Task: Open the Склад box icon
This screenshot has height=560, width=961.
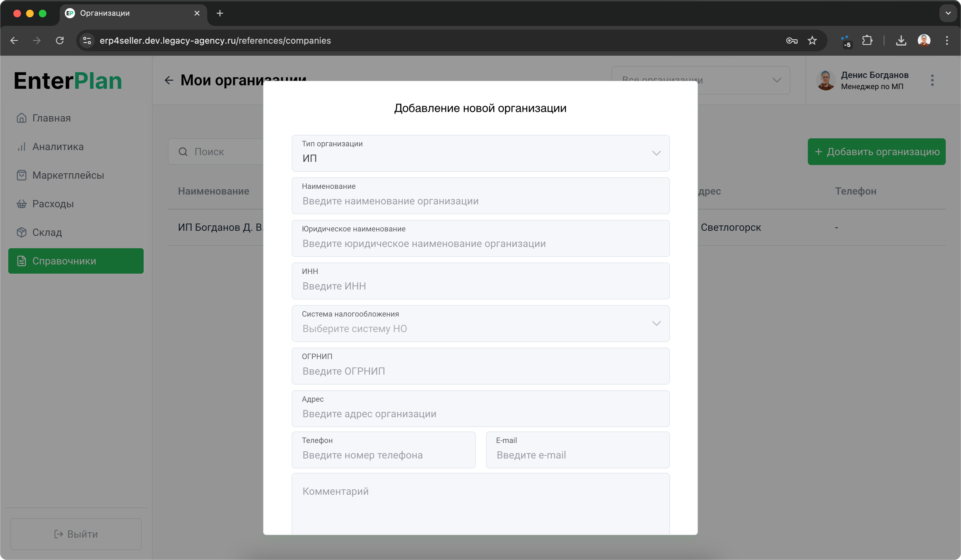Action: click(21, 233)
